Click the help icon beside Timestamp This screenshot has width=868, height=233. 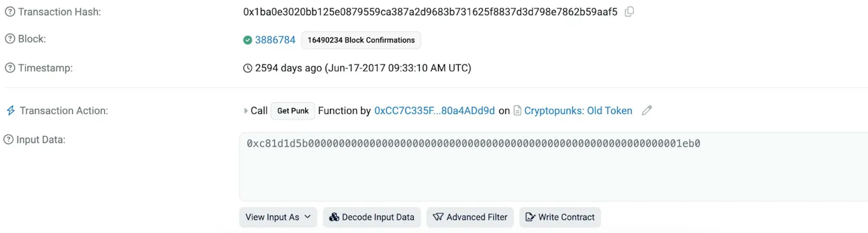click(x=10, y=68)
